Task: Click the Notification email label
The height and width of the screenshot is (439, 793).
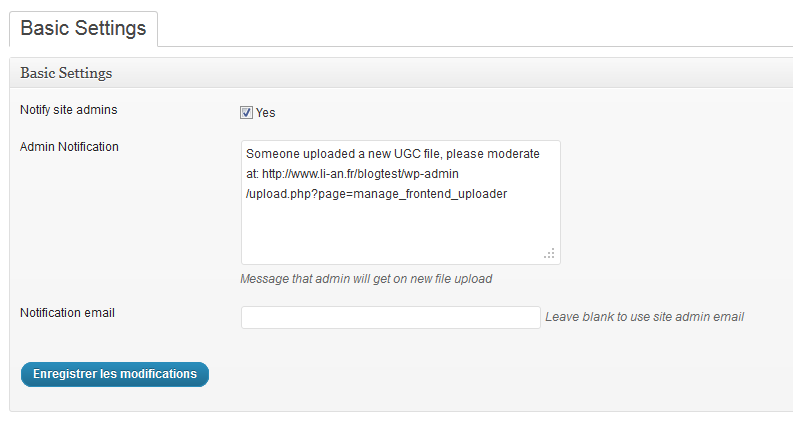Action: (67, 313)
